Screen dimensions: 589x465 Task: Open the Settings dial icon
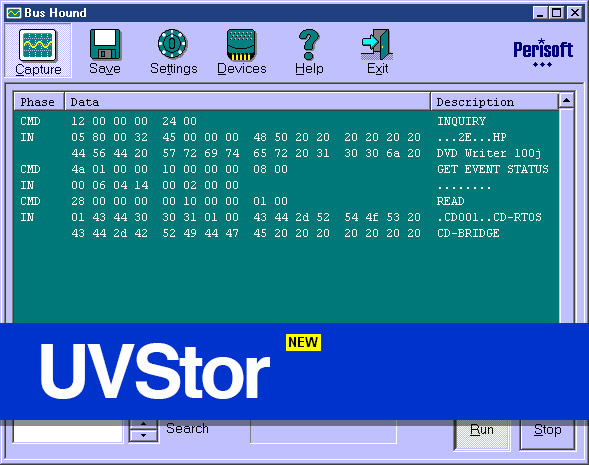click(172, 44)
